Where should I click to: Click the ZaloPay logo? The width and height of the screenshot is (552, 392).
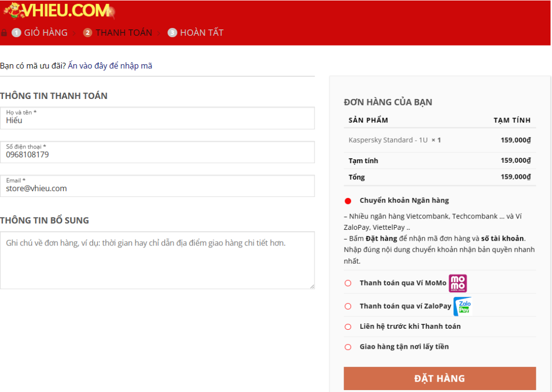[463, 306]
